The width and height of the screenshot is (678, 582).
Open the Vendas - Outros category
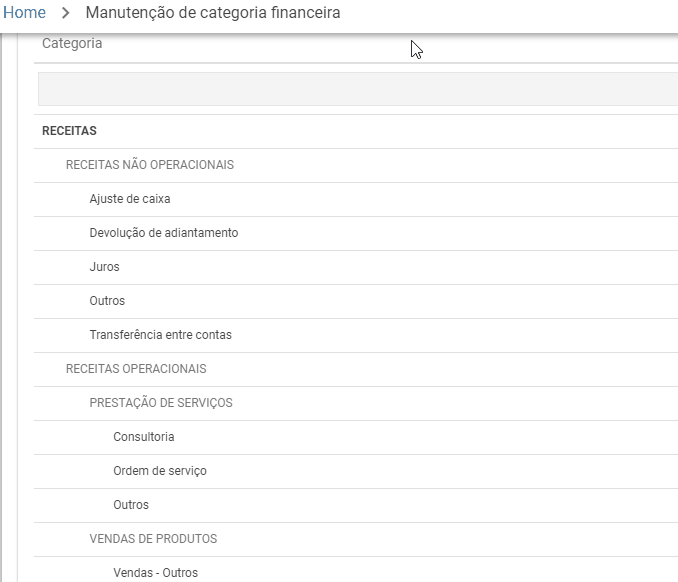[x=356, y=570]
